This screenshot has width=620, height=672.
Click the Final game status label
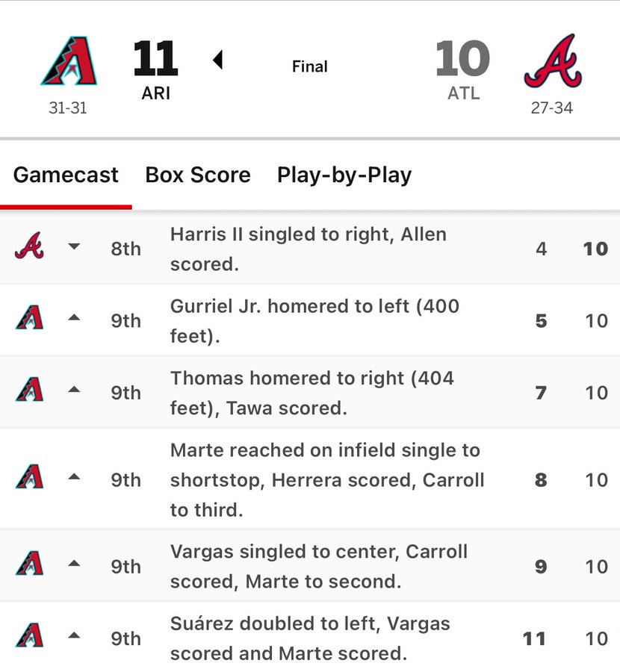[310, 66]
